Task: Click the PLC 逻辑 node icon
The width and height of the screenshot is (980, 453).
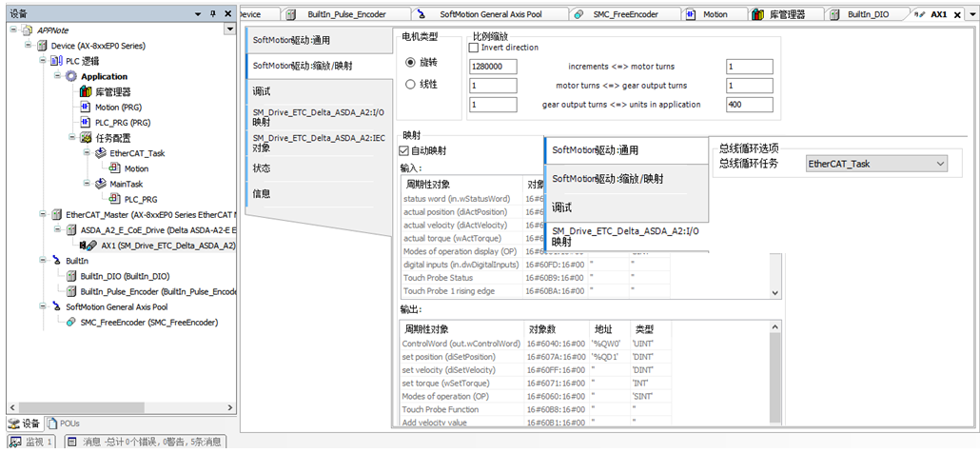Action: (x=57, y=61)
